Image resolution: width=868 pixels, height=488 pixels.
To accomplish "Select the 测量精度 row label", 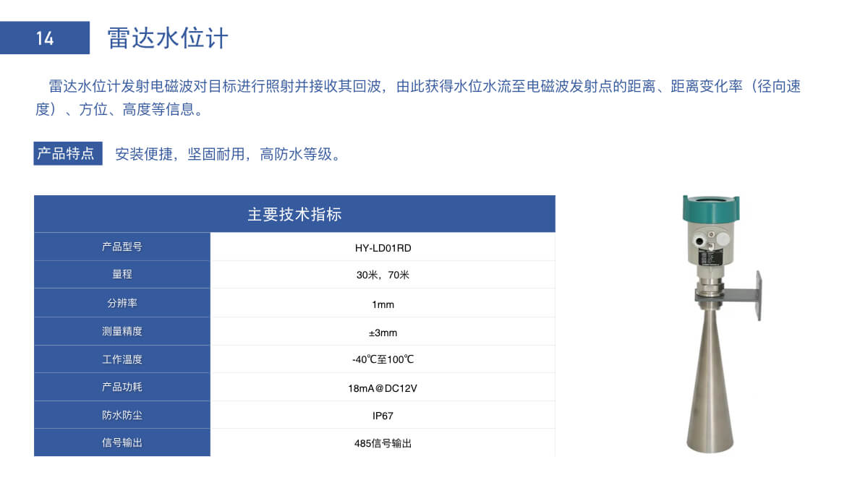I will [x=122, y=331].
